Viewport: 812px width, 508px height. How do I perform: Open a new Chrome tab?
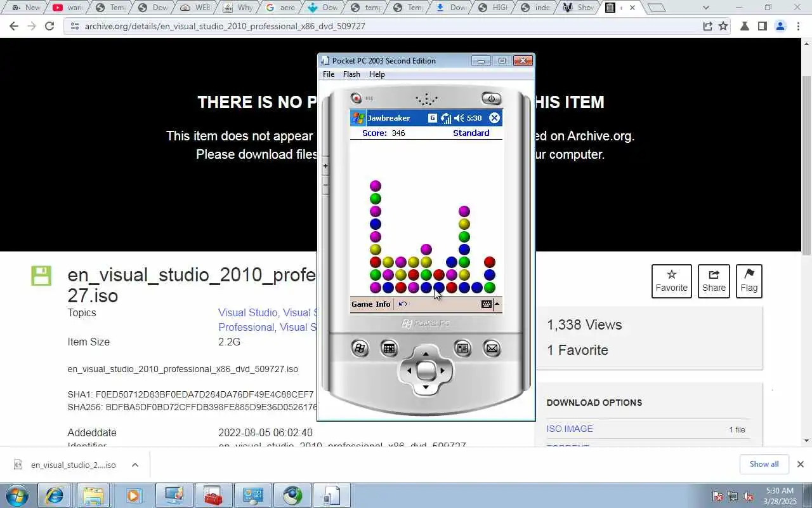pos(657,8)
